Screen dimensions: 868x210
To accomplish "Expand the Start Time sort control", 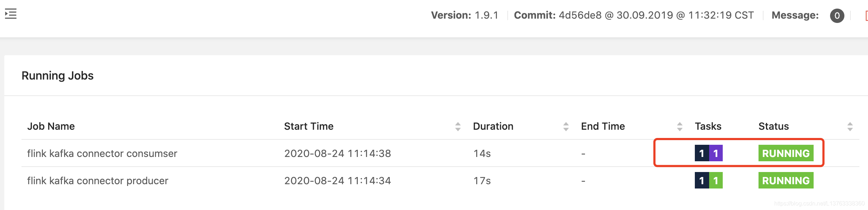I will (458, 126).
